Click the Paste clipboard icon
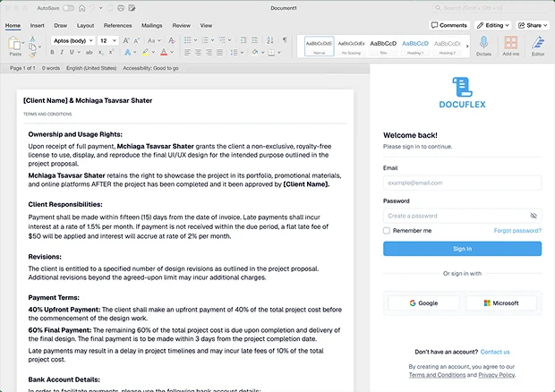This screenshot has width=555, height=392. point(15,44)
